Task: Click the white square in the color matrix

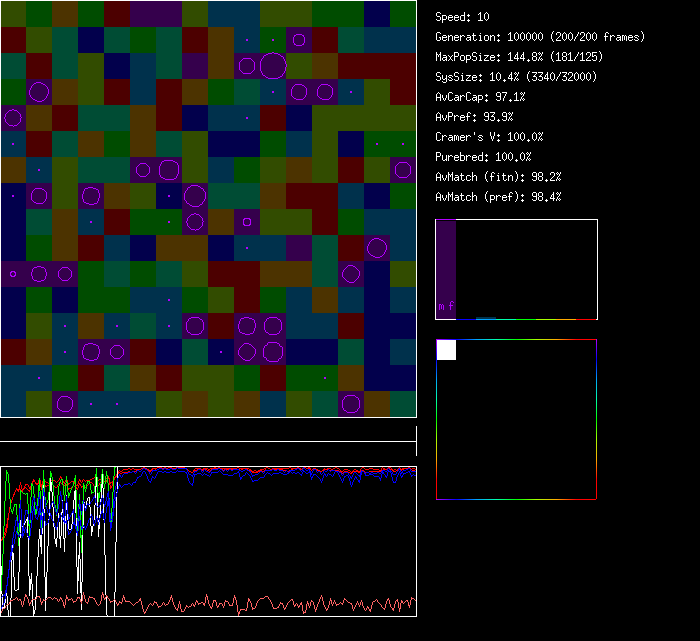Action: [x=446, y=349]
